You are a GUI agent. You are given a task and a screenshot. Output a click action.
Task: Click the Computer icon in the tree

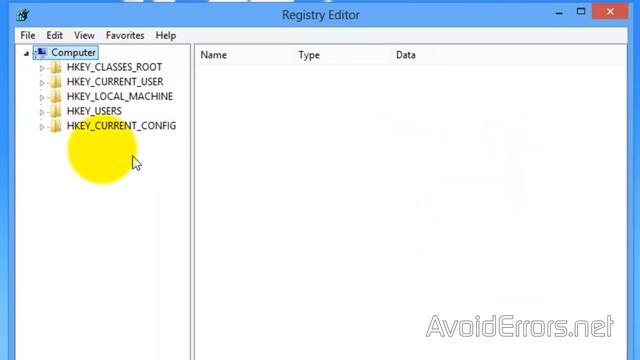tap(42, 52)
